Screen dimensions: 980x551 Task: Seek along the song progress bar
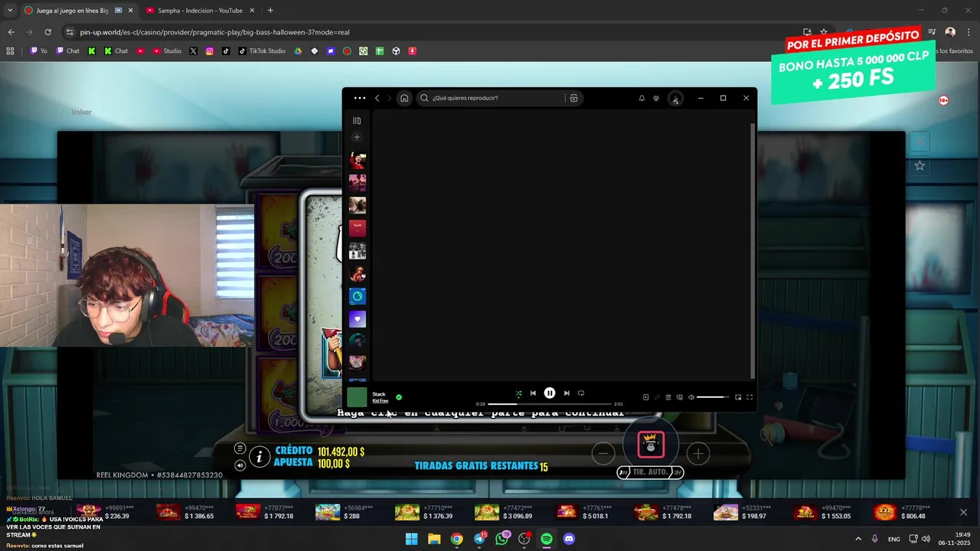550,404
